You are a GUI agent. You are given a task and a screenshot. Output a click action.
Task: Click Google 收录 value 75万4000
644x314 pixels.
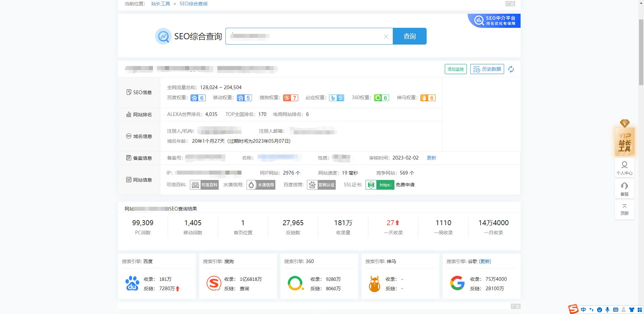[x=496, y=279]
